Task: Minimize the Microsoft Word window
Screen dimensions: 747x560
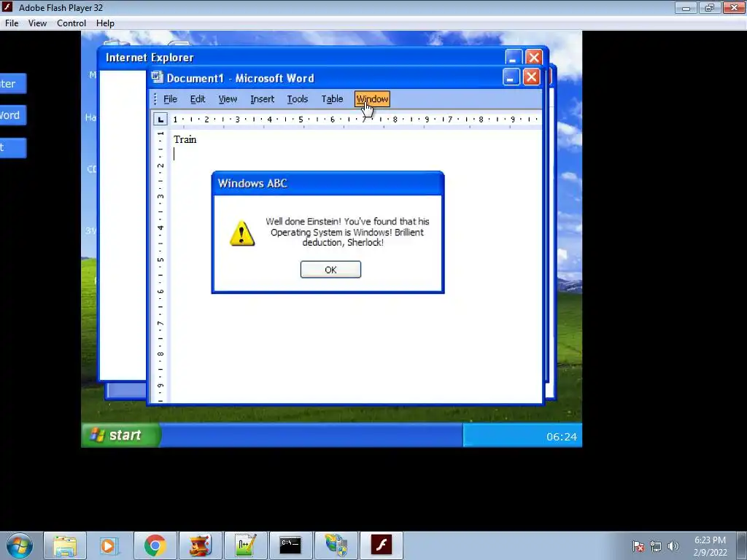Action: pyautogui.click(x=511, y=77)
